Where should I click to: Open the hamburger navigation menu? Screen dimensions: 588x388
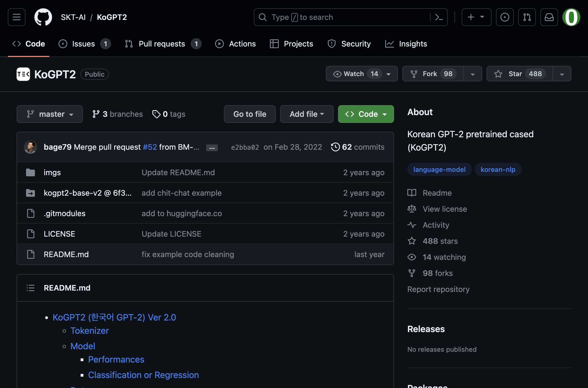coord(17,17)
